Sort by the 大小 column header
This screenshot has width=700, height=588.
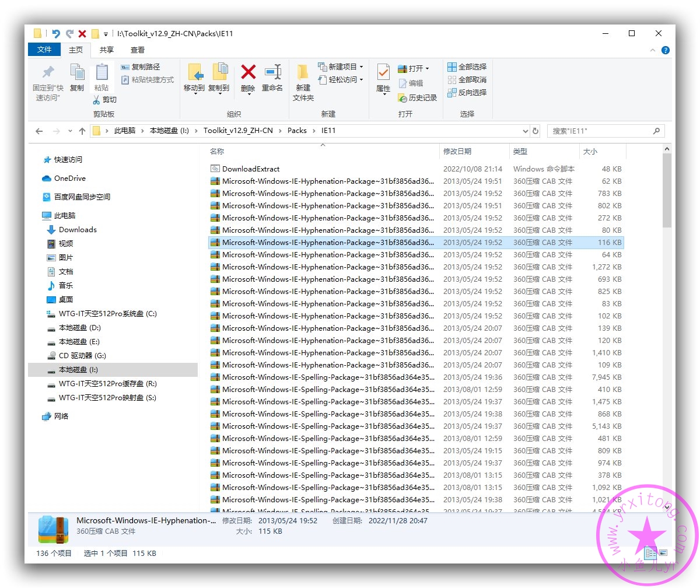603,151
